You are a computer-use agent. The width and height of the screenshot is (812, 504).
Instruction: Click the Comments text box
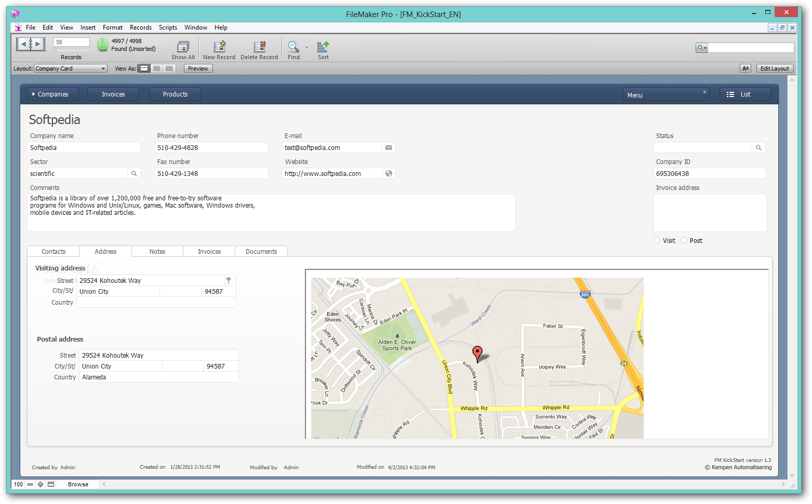(271, 213)
